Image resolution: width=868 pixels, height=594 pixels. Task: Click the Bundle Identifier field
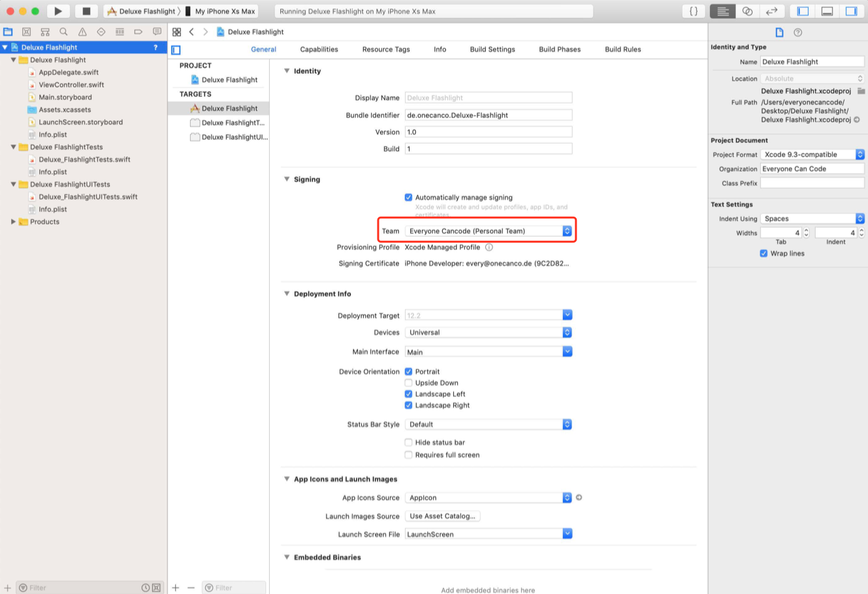click(x=489, y=115)
